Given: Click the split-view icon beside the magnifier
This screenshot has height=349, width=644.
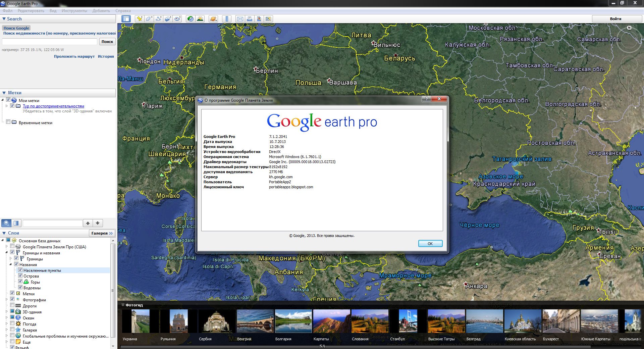Looking at the screenshot, I should pyautogui.click(x=16, y=223).
